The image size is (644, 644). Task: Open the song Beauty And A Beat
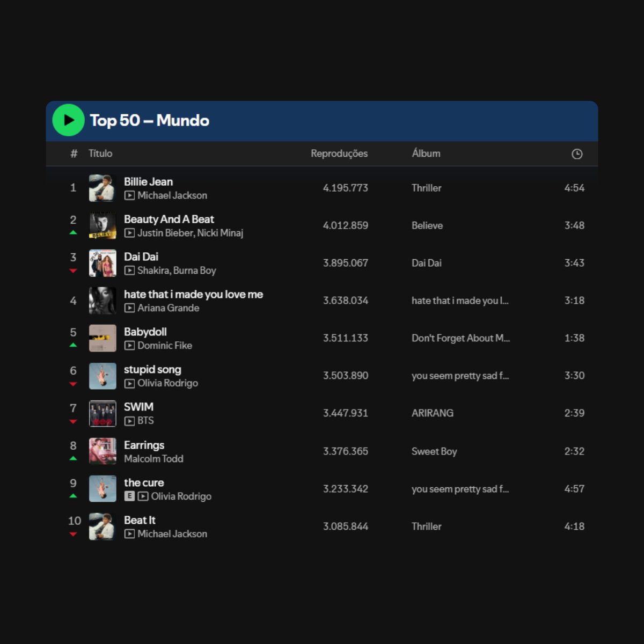click(169, 219)
